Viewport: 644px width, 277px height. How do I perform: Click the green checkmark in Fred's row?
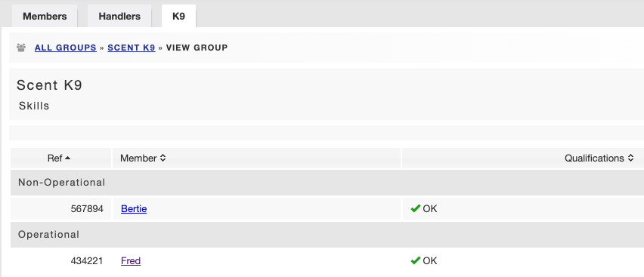(415, 260)
